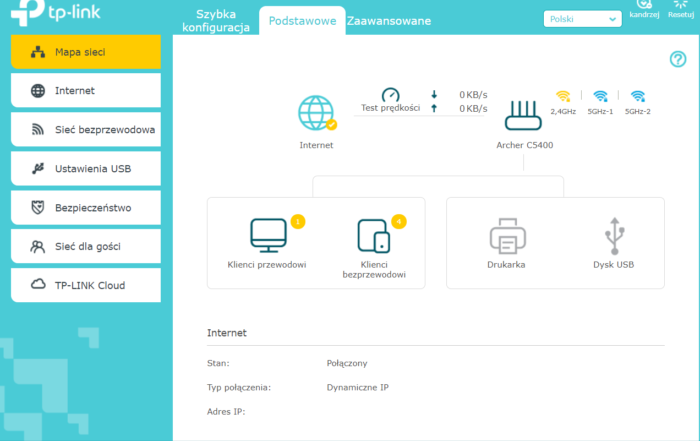The image size is (700, 441).
Task: Open Klienci bezprzewodowi wireless clients icon
Action: (373, 235)
